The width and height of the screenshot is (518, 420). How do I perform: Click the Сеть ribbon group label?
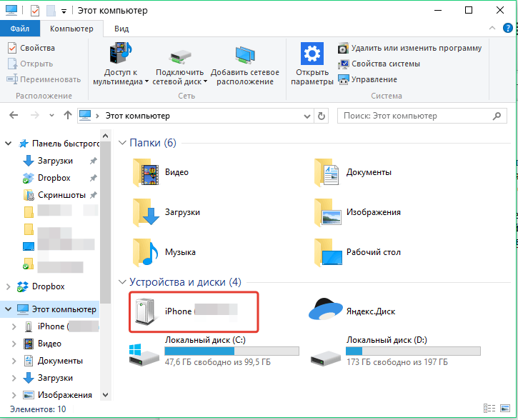[186, 96]
